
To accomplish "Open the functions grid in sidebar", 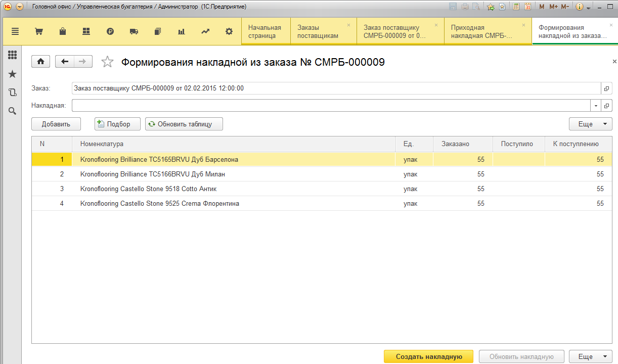I will (x=13, y=55).
